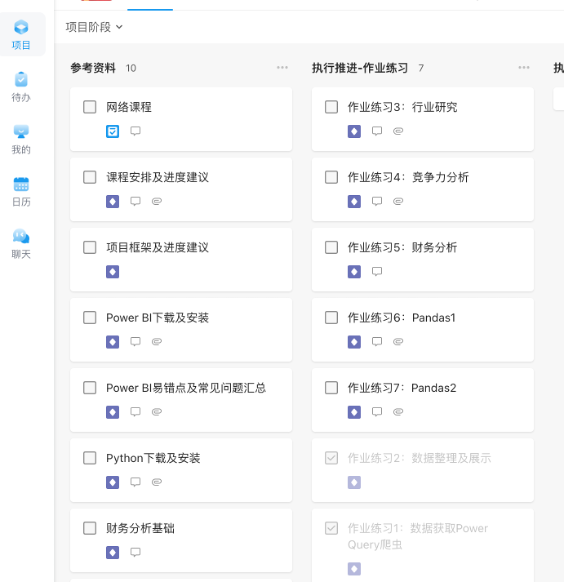The width and height of the screenshot is (564, 582).
Task: Open the 项目 section in the sidebar
Action: (21, 35)
